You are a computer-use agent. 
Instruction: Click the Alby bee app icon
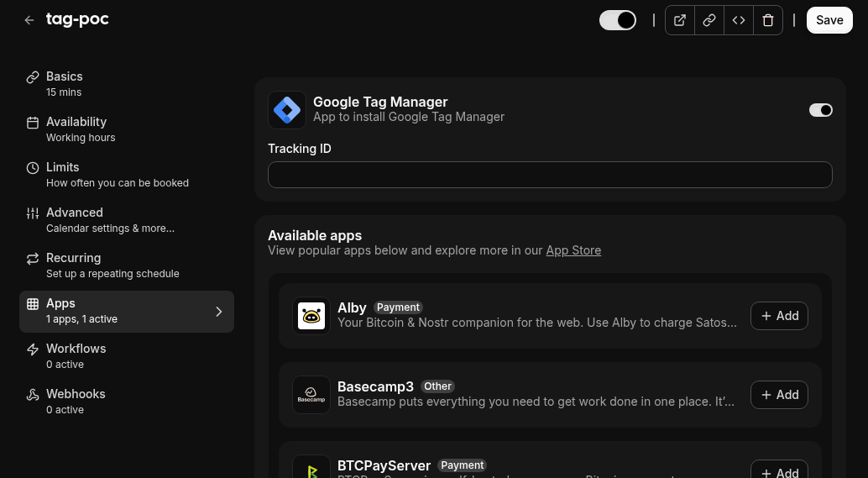pos(311,316)
